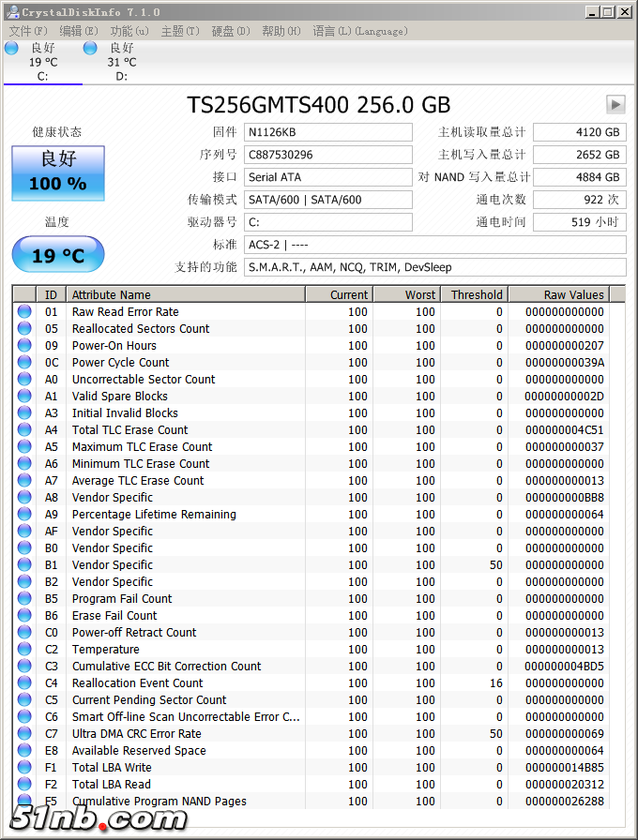Click the status orb for Minimum TLC Erase Count

(24, 463)
